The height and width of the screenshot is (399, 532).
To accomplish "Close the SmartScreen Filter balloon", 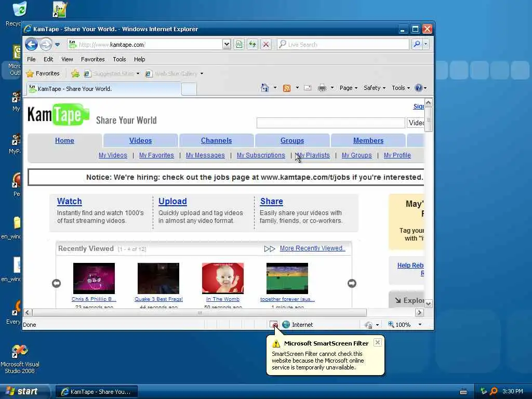I will pos(378,342).
